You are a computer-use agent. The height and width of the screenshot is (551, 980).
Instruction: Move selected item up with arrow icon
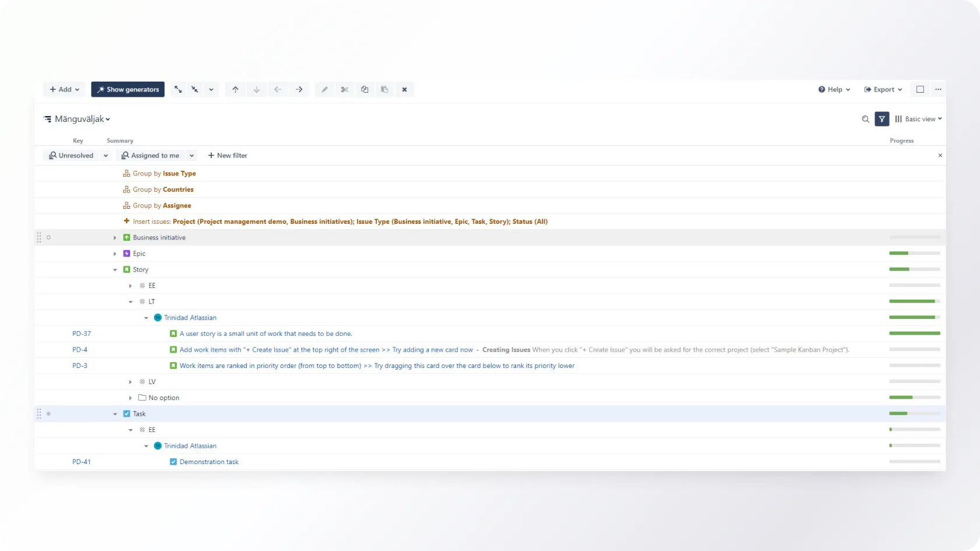coord(235,89)
